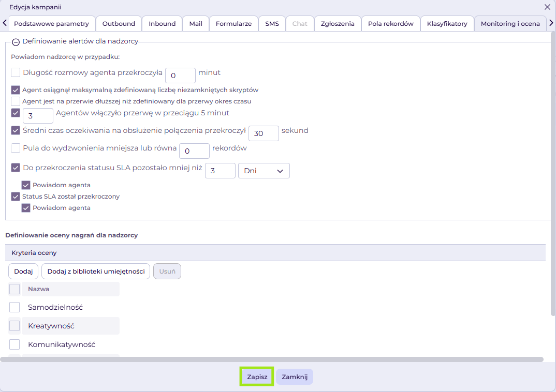
Task: Click the horizontal scrollbar
Action: click(272, 359)
